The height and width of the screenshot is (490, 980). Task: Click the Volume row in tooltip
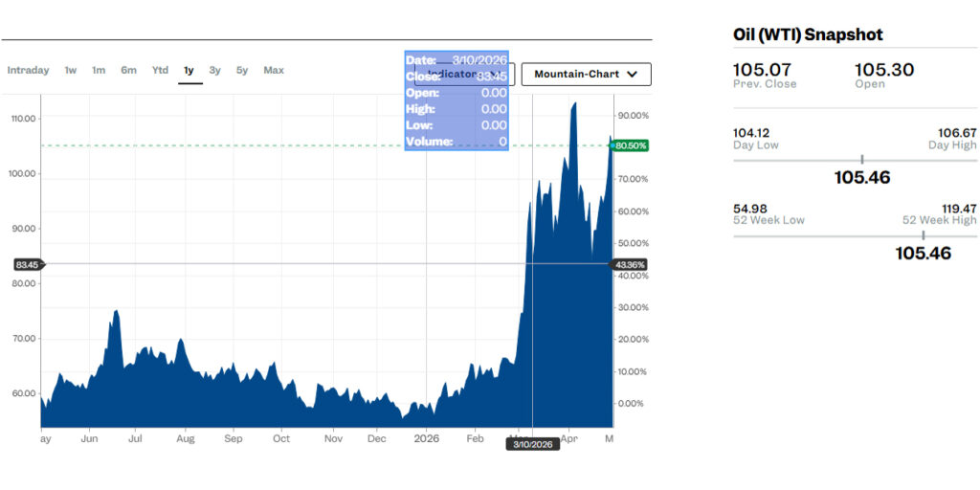457,142
